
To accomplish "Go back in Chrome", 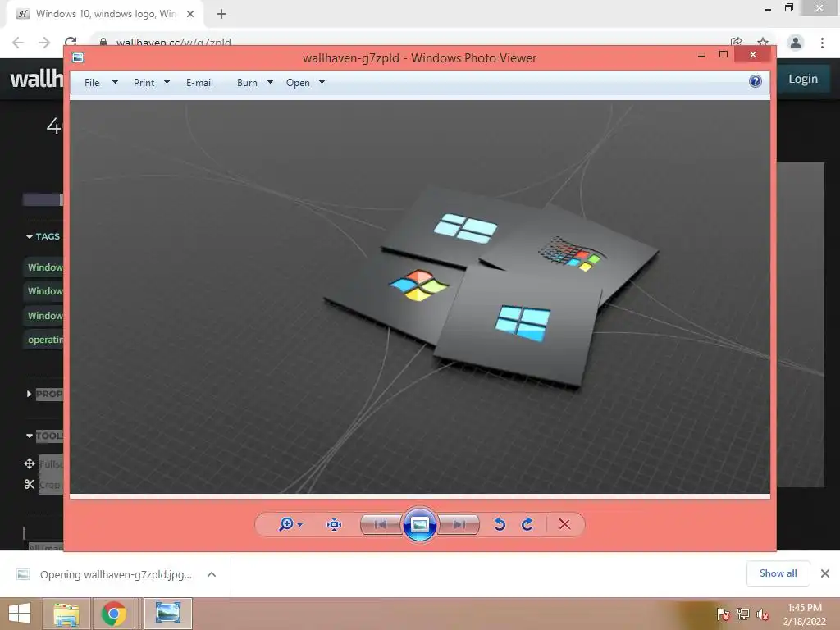I will click(x=18, y=43).
